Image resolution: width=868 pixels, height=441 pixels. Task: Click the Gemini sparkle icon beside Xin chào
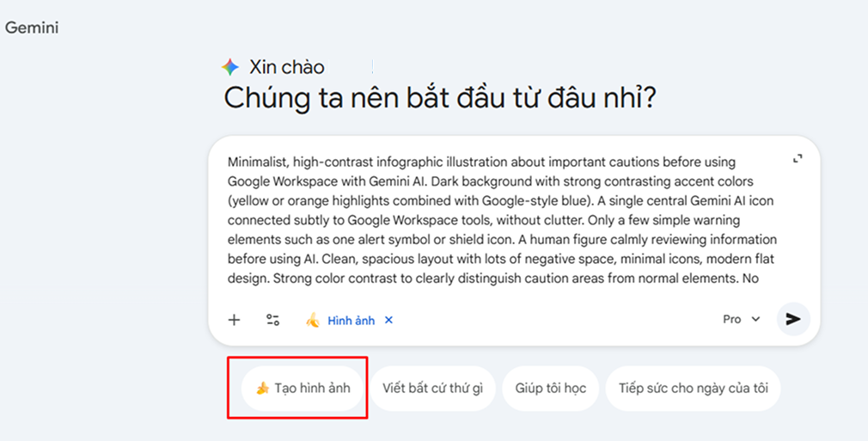tap(230, 67)
